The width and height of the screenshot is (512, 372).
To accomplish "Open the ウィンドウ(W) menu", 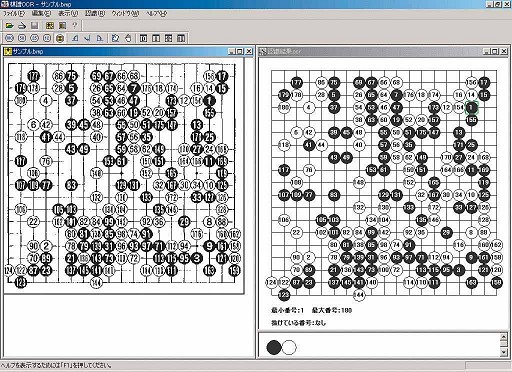I will [x=125, y=14].
